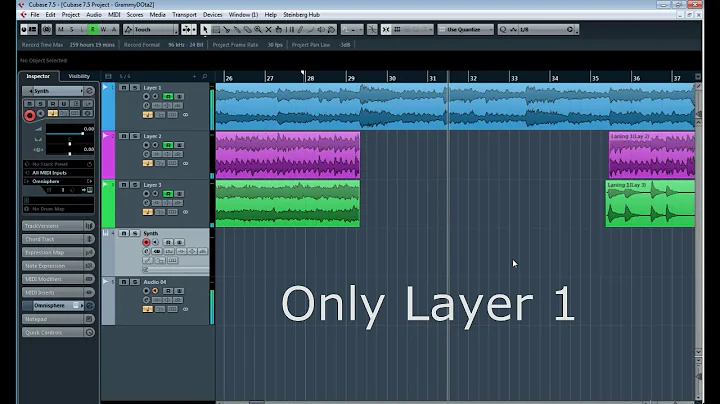720x404 pixels.
Task: Click the Inspector pan slider
Action: click(69, 144)
